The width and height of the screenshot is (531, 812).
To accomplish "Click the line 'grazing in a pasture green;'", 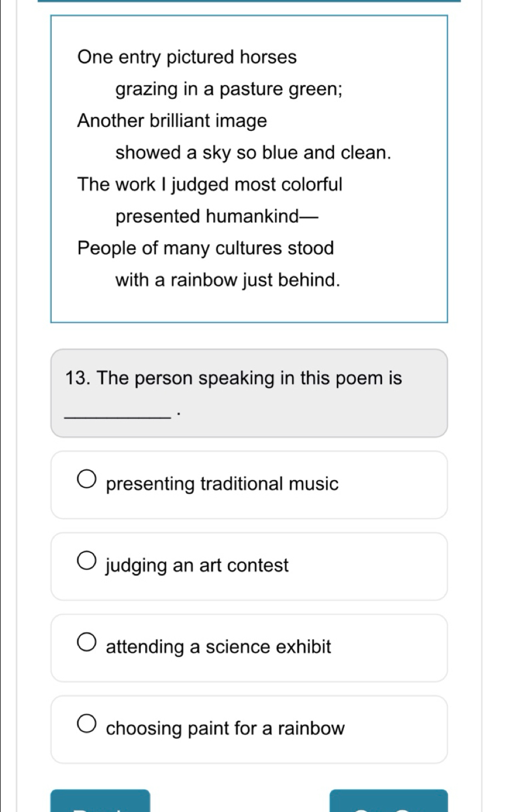I will [229, 90].
